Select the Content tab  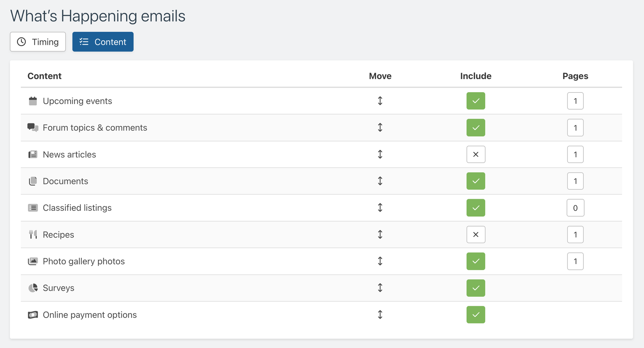pyautogui.click(x=103, y=42)
